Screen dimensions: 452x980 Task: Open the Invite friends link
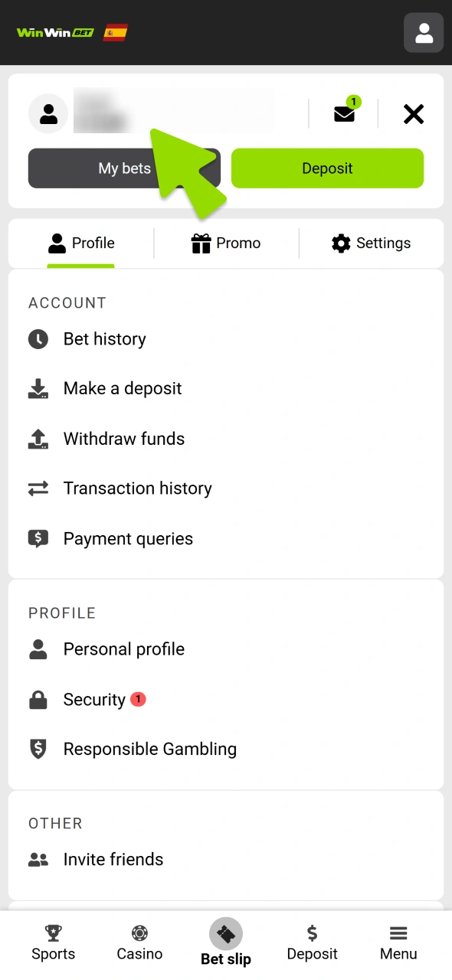pyautogui.click(x=113, y=859)
